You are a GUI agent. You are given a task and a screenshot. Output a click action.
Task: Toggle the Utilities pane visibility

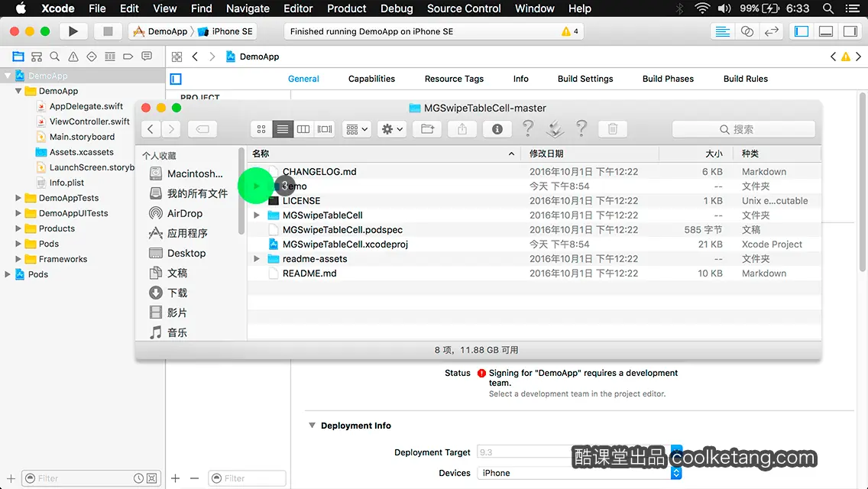coord(850,31)
